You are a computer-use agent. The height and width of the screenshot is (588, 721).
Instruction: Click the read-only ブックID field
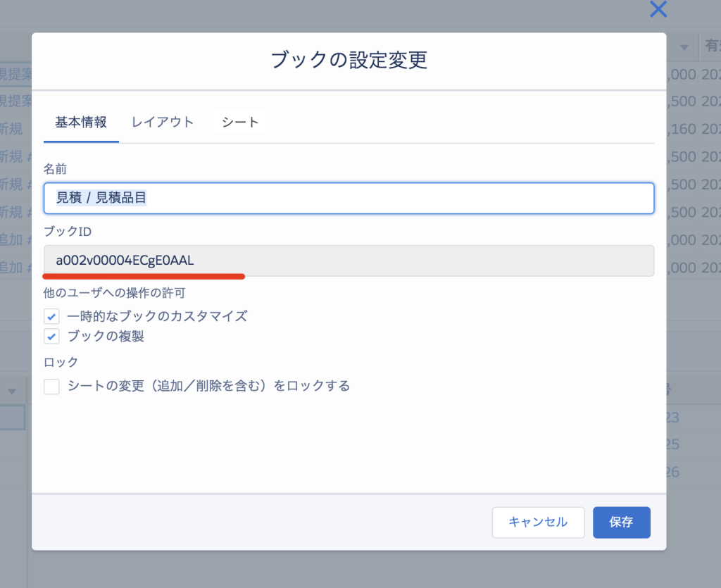tap(349, 261)
